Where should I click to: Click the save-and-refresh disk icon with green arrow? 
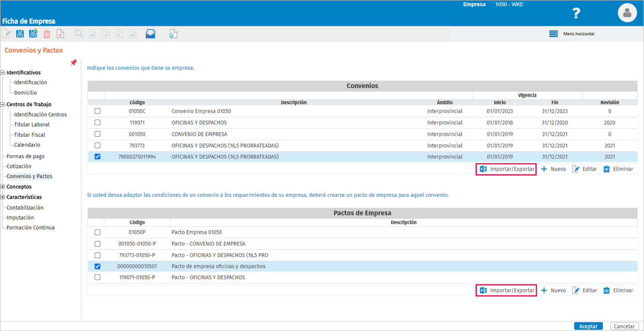pos(33,34)
